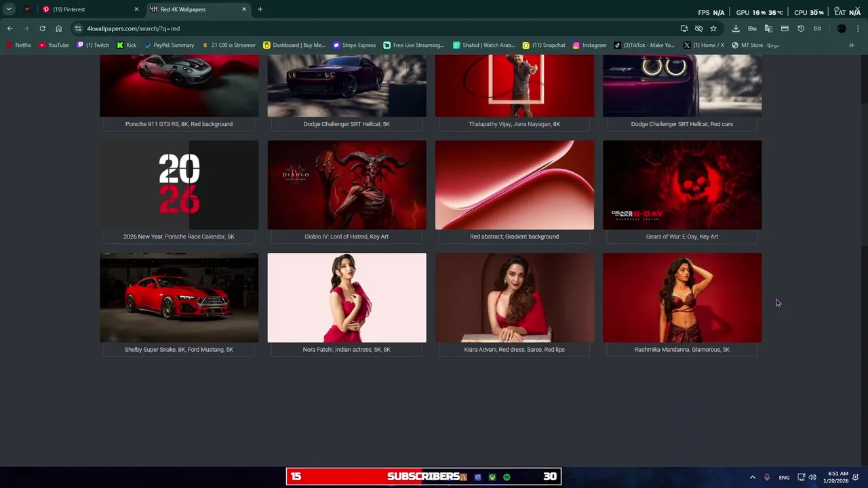
Task: Open the Porsche 911 GT3 RS wallpaper thumbnail
Action: coord(179,85)
